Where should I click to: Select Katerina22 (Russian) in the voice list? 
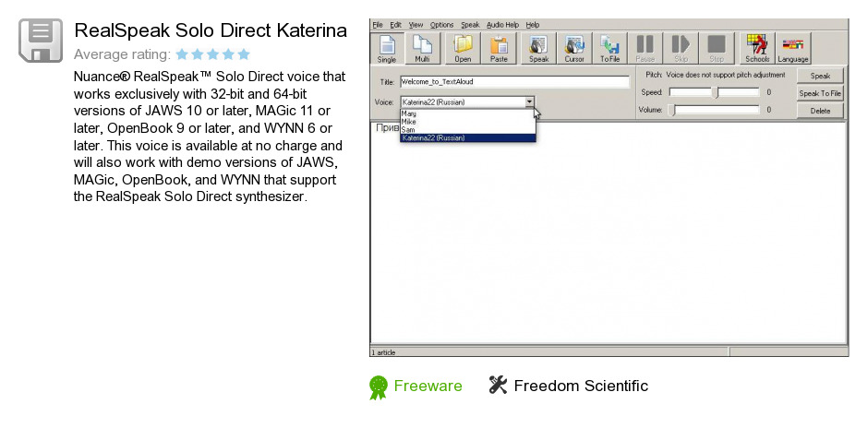tap(468, 137)
